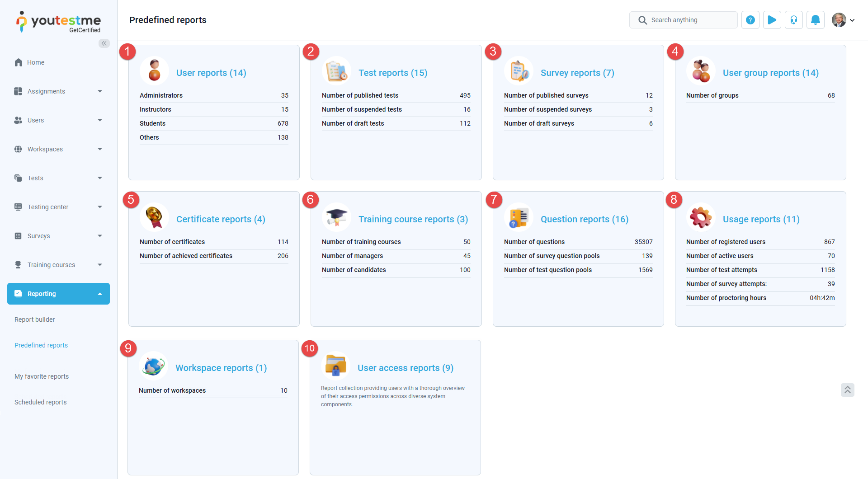Click the User reports person icon
This screenshot has height=479, width=868.
tap(155, 71)
